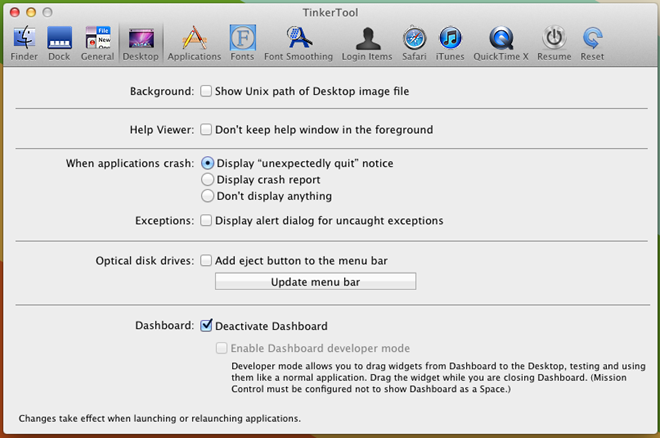Click the "Background:" label
The width and height of the screenshot is (660, 438).
(162, 91)
